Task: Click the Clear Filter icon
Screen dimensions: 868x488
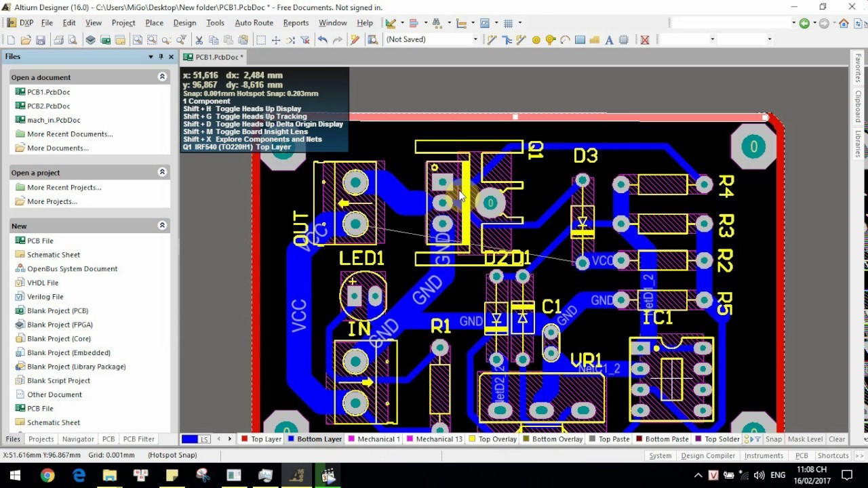Action: 305,40
